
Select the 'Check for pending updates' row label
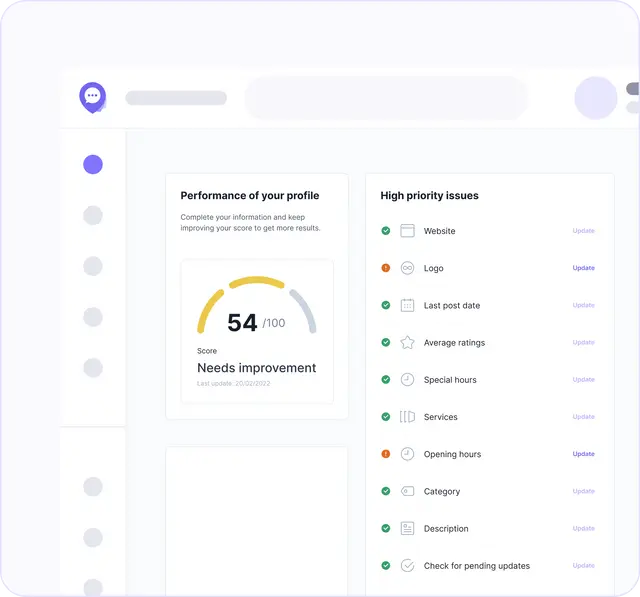(x=477, y=566)
